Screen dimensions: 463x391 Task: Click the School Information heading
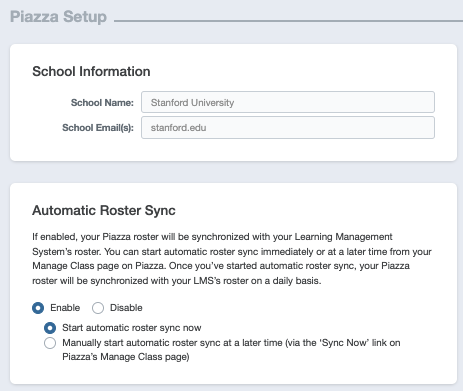(91, 71)
